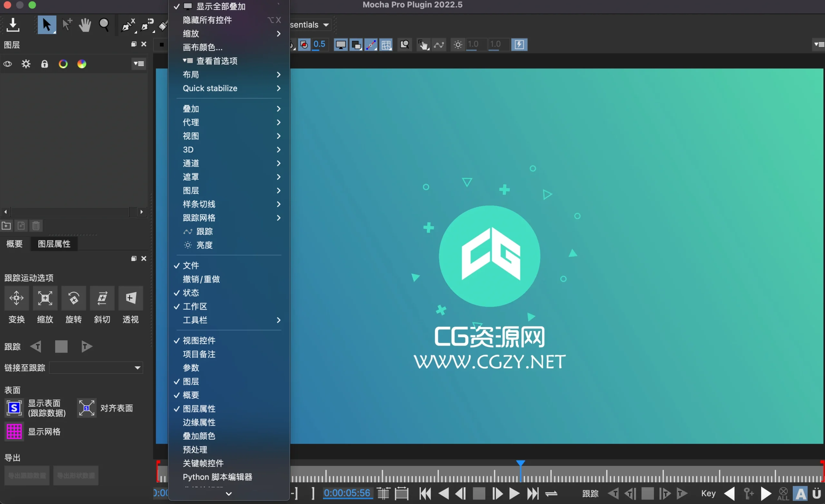
Task: Activate the zoom magnifier tool
Action: [x=104, y=25]
